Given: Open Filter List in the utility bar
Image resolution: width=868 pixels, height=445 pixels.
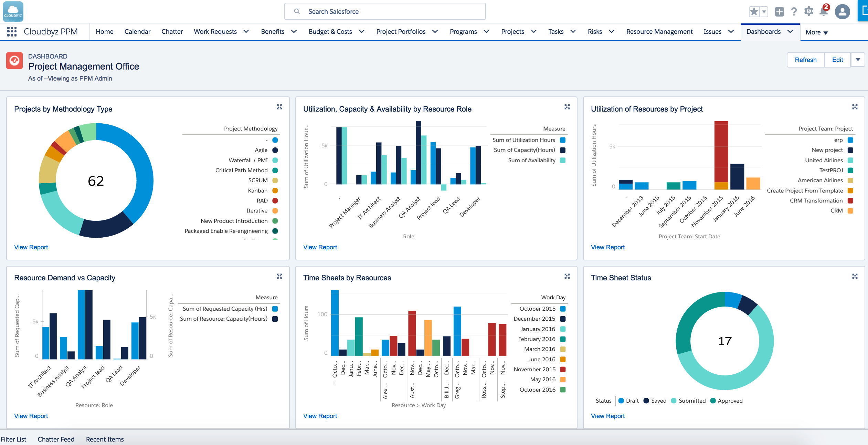Looking at the screenshot, I should pyautogui.click(x=13, y=439).
